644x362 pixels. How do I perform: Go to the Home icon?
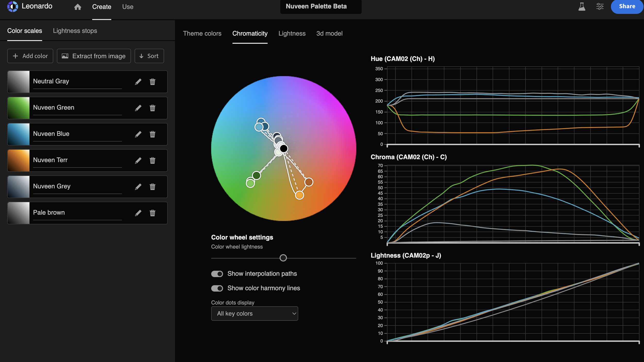coord(78,7)
